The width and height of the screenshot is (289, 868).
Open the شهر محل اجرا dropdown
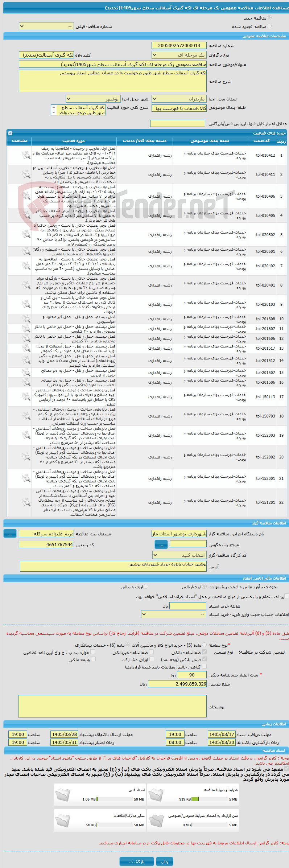pos(93,99)
